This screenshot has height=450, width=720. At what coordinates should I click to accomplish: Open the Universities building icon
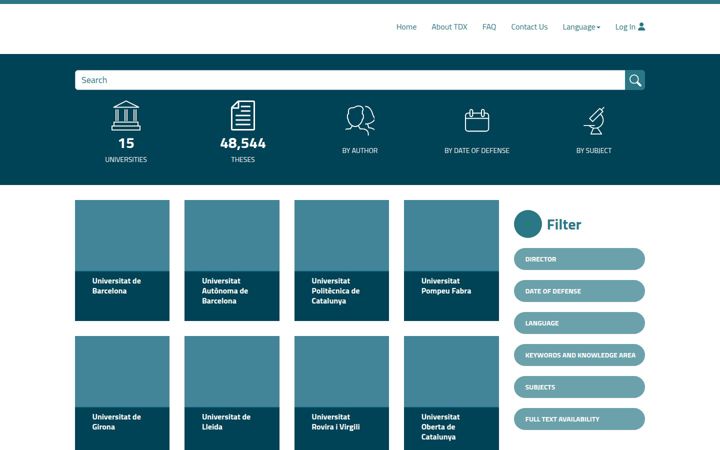click(x=126, y=116)
